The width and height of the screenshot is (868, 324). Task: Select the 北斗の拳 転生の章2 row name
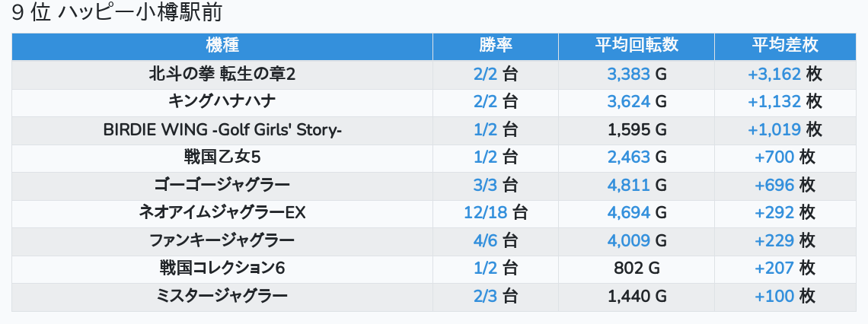pyautogui.click(x=222, y=74)
